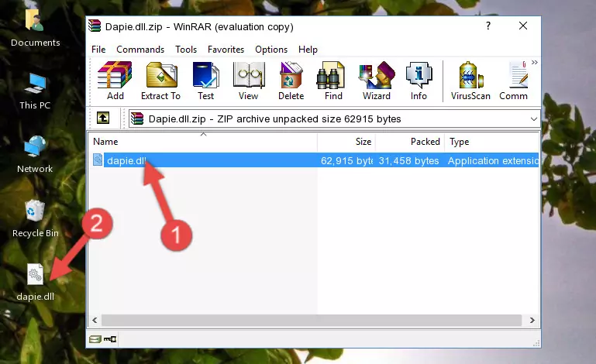Click the Delete toolbar icon
The height and width of the screenshot is (364, 596).
291,81
